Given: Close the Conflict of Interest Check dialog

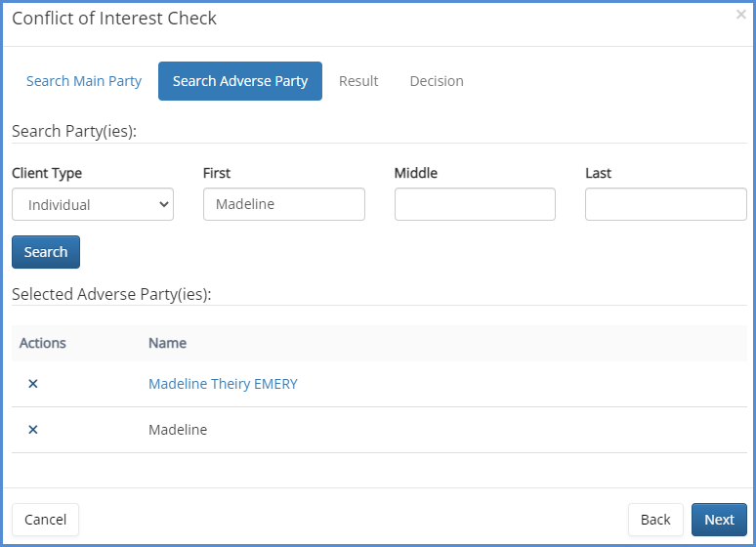Looking at the screenshot, I should point(740,15).
